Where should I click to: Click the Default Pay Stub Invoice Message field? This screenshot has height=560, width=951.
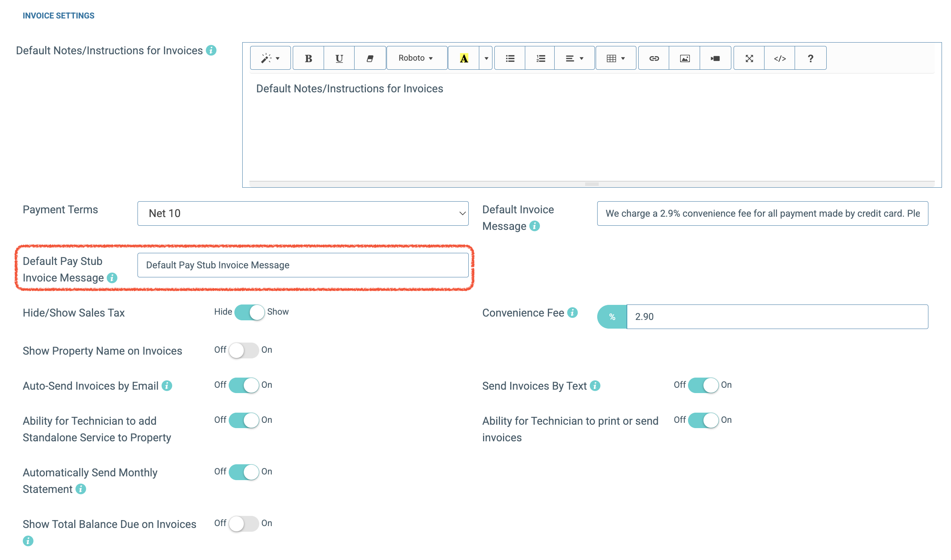(303, 265)
